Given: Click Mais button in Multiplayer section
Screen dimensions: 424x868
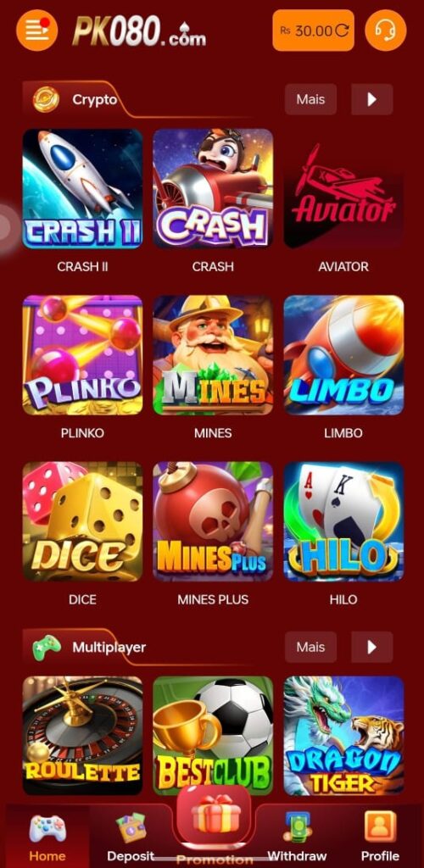Looking at the screenshot, I should pyautogui.click(x=310, y=647).
